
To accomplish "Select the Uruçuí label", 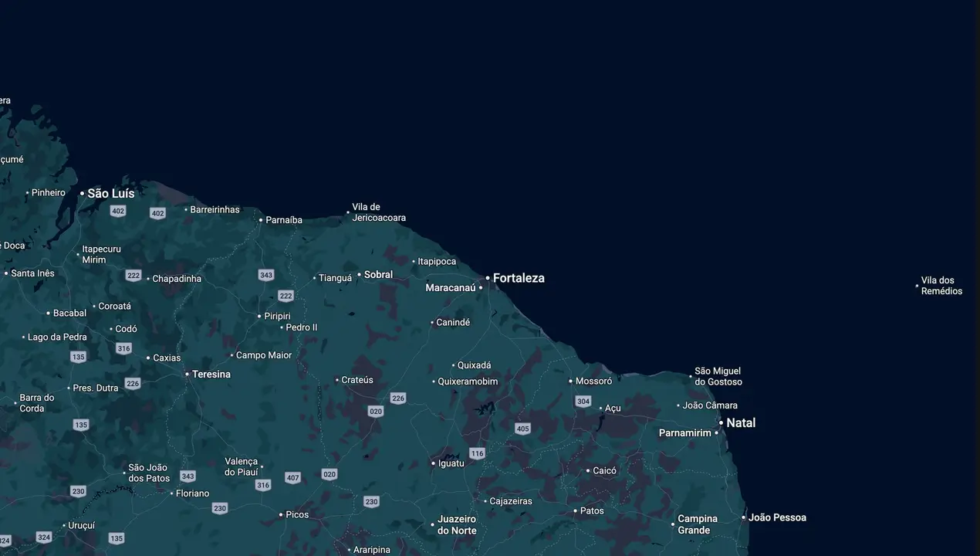I will click(x=82, y=526).
